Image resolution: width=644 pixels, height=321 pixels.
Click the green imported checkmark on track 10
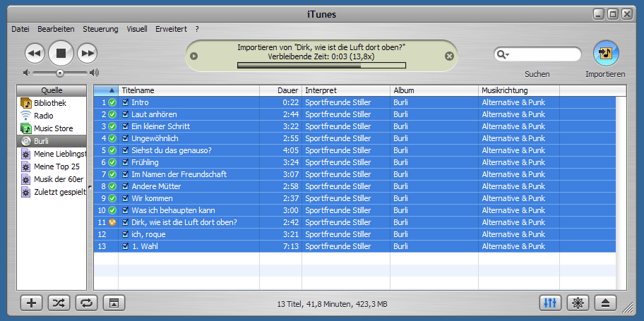pos(112,210)
